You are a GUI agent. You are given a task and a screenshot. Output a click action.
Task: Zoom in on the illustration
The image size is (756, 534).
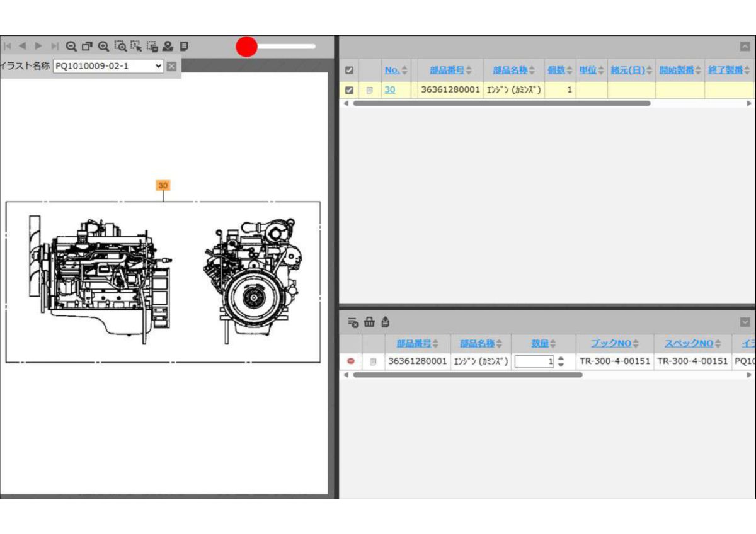pos(103,46)
